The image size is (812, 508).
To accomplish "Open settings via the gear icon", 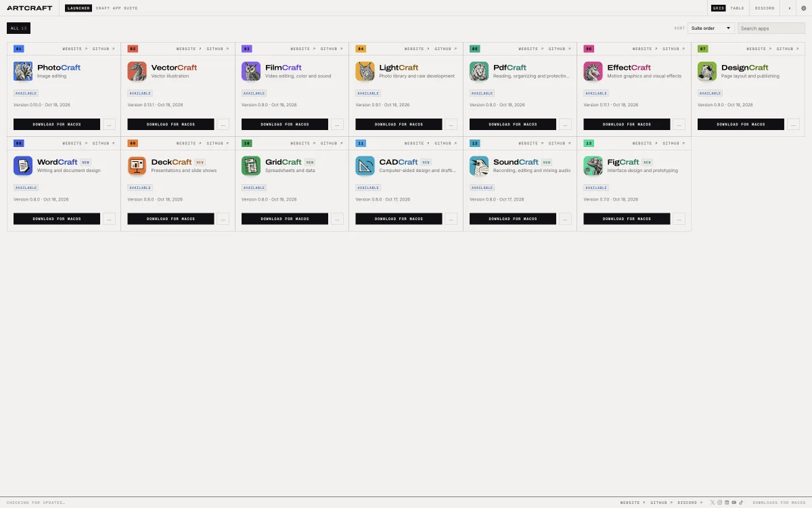I will (x=803, y=8).
